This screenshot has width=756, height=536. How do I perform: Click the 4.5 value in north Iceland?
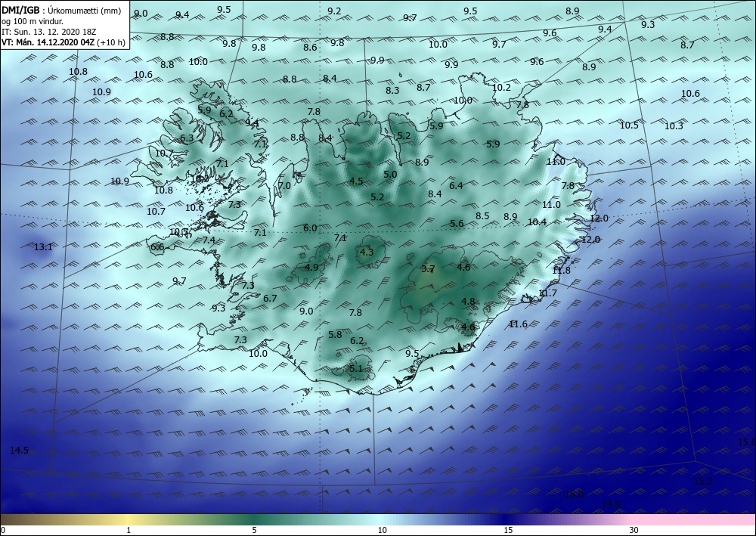point(356,181)
